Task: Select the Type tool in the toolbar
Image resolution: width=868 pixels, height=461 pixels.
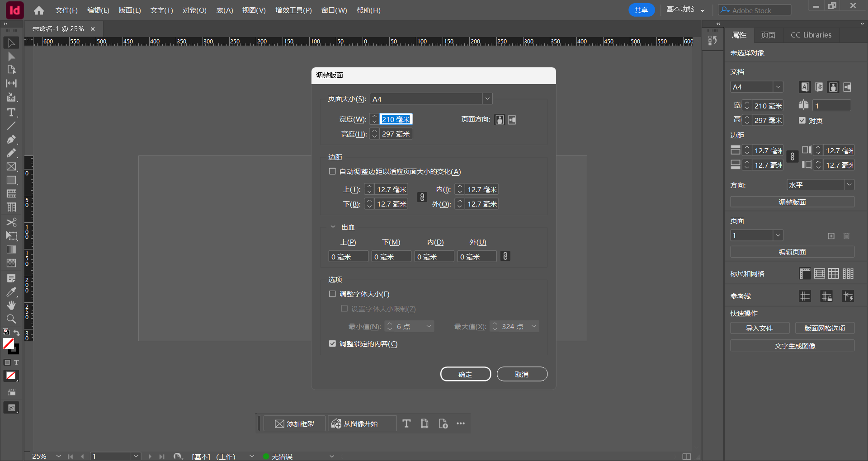Action: 11,112
